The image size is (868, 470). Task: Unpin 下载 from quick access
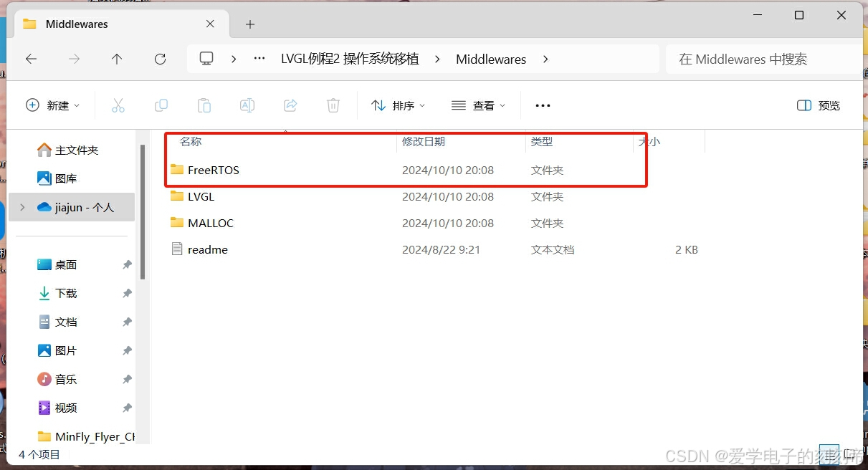coord(127,293)
